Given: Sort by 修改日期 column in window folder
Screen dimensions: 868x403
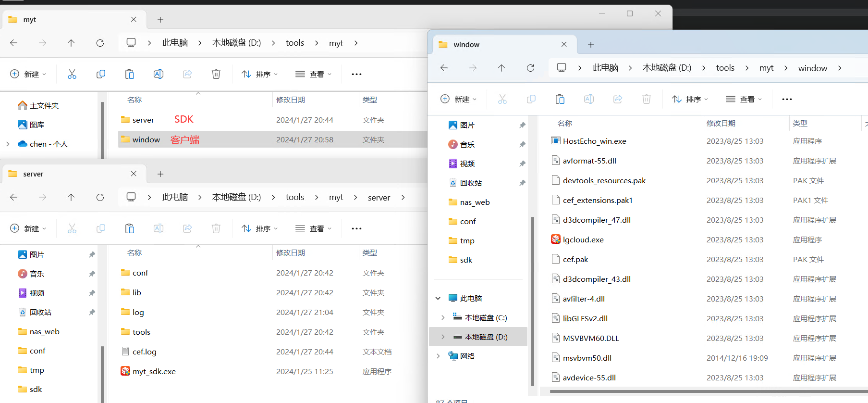Looking at the screenshot, I should [721, 123].
